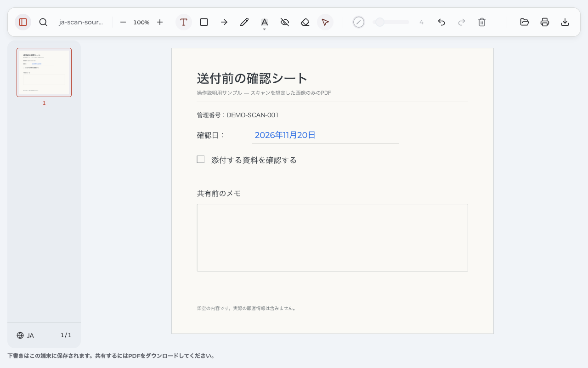The image size is (588, 368).
Task: Open a file with folder icon
Action: pyautogui.click(x=525, y=22)
